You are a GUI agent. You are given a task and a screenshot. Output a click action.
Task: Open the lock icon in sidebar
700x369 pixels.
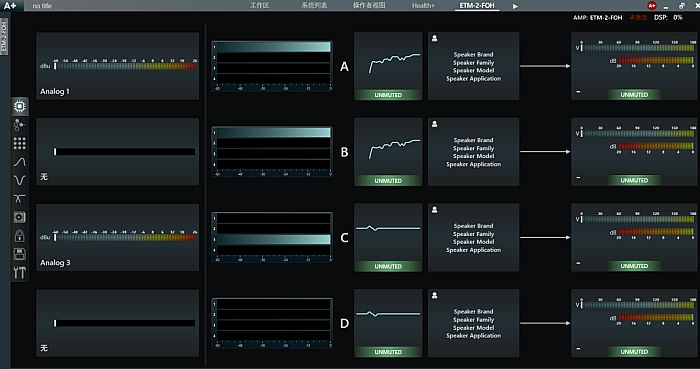pyautogui.click(x=20, y=236)
